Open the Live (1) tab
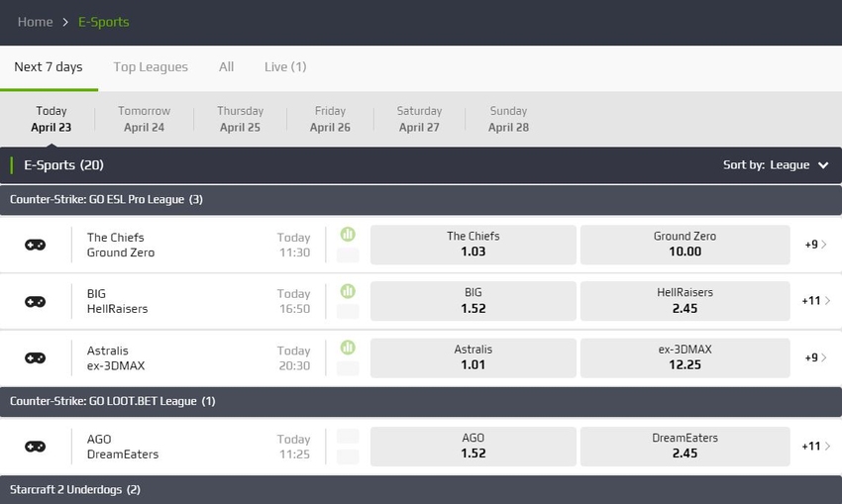Viewport: 842px width, 504px height. 285,67
